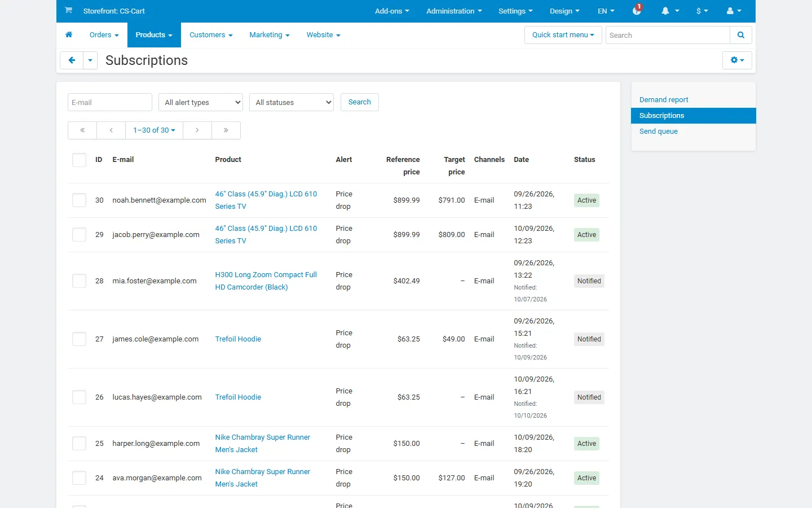Open the Orders menu

tap(104, 35)
